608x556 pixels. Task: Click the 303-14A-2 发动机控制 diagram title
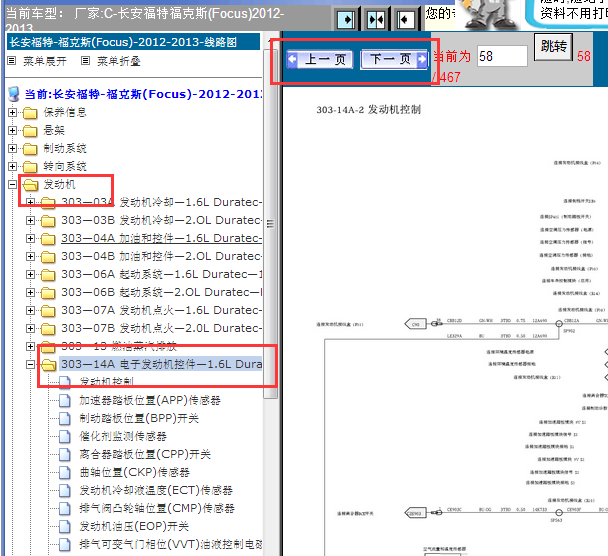click(368, 110)
